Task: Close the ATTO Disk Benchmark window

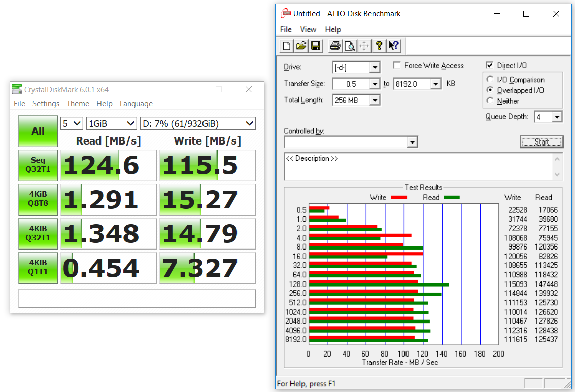Action: (x=556, y=14)
